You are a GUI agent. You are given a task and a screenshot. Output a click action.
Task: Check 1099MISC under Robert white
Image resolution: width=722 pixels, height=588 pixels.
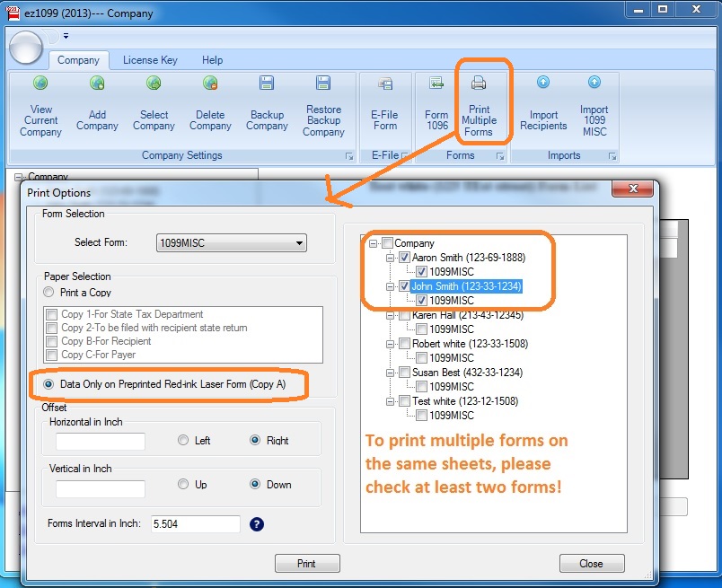point(421,358)
